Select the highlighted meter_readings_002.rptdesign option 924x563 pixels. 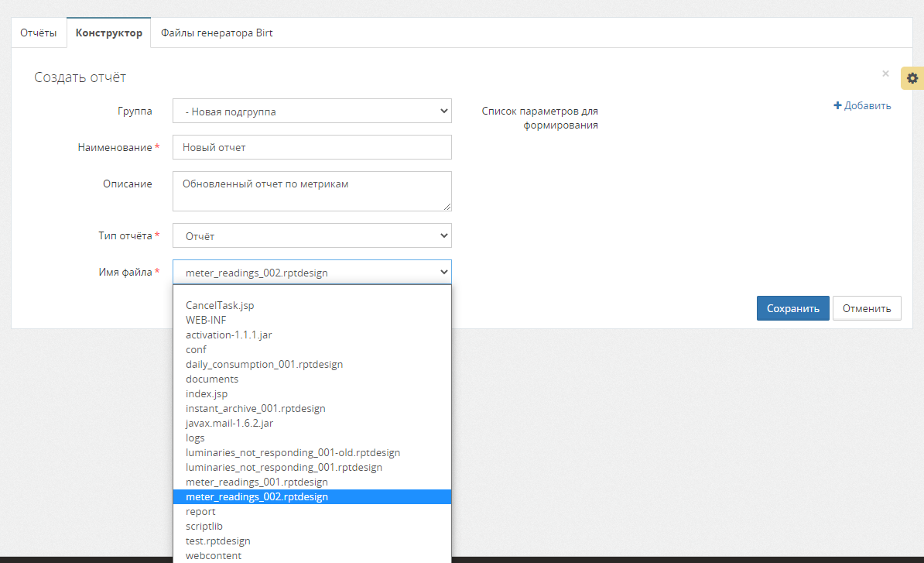click(x=257, y=496)
